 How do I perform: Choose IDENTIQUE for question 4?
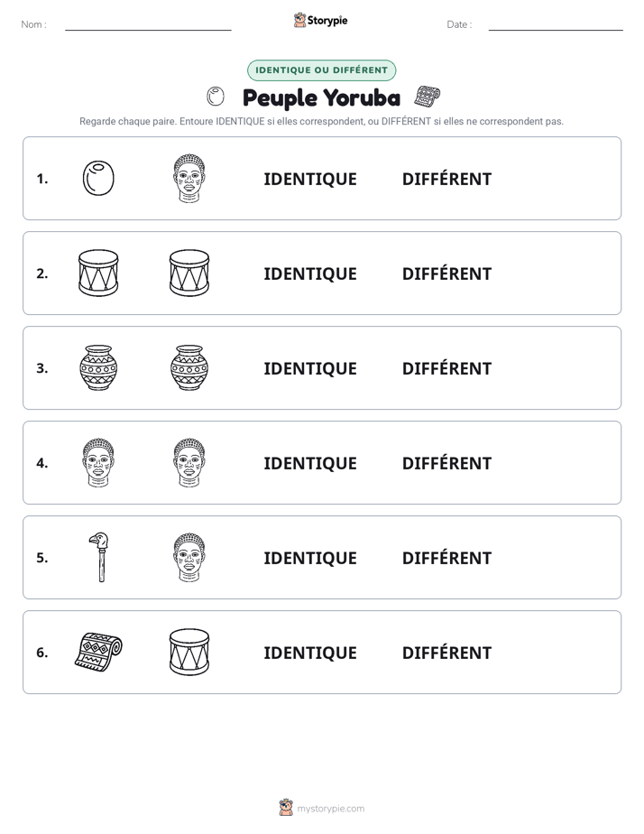[310, 463]
